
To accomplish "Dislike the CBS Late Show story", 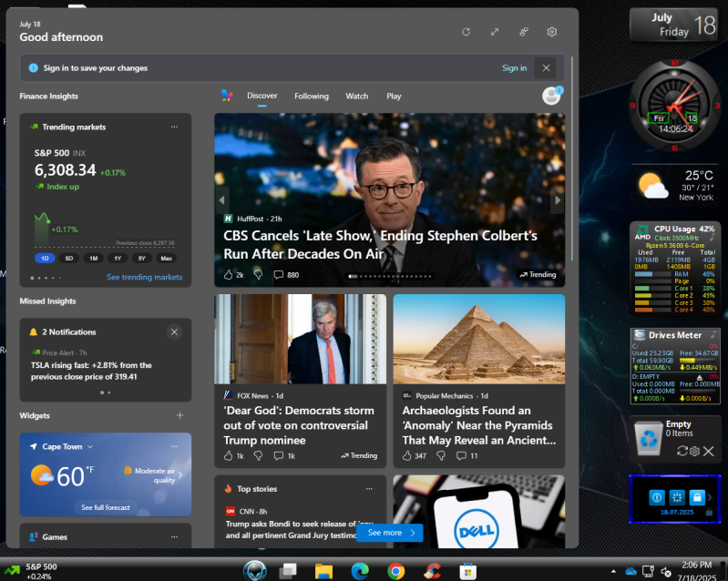I will click(258, 275).
